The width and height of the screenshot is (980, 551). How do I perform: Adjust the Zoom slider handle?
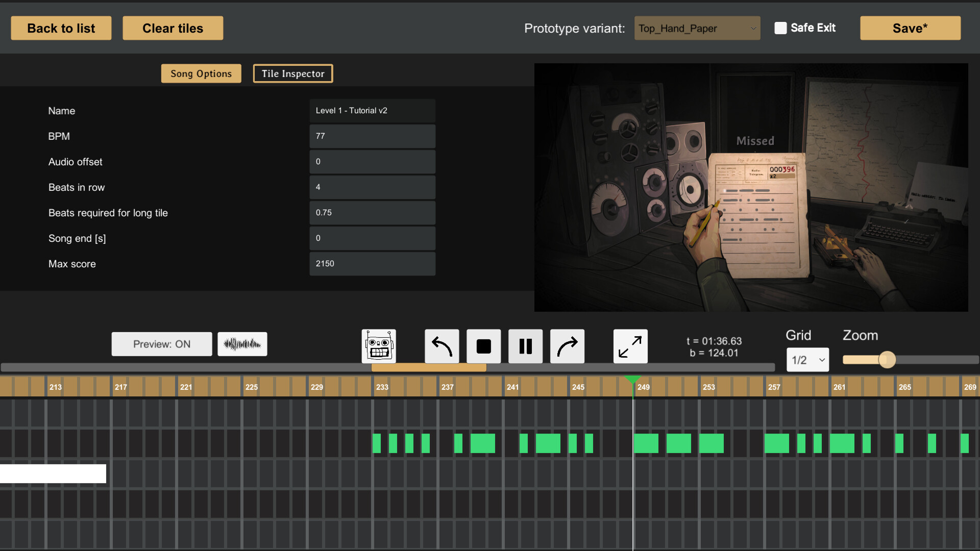coord(887,360)
